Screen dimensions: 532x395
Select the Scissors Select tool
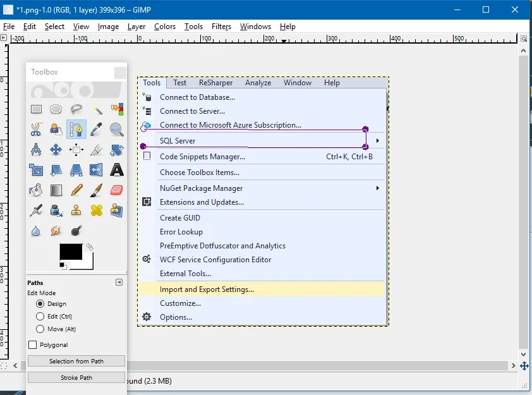[36, 130]
